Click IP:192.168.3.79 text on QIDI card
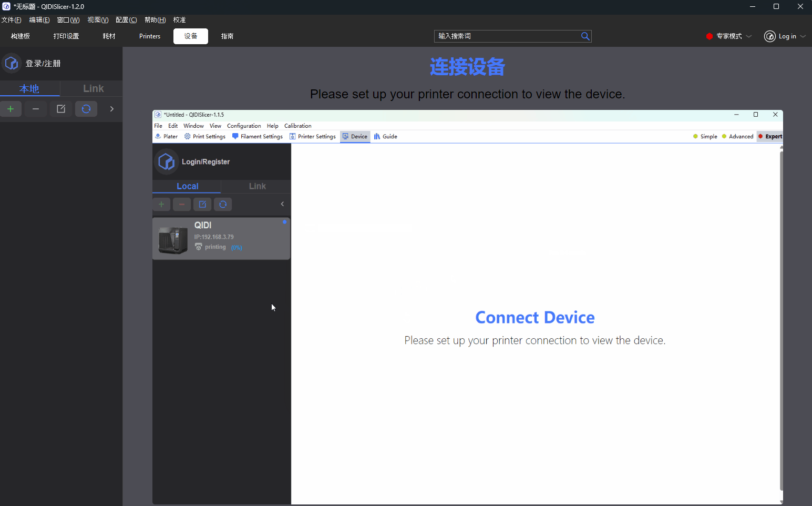 214,237
